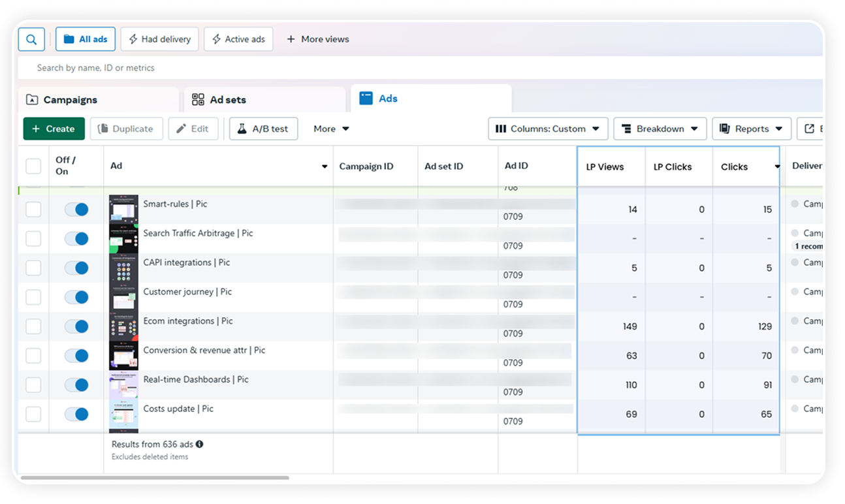Click the magnifying glass search icon

point(31,39)
